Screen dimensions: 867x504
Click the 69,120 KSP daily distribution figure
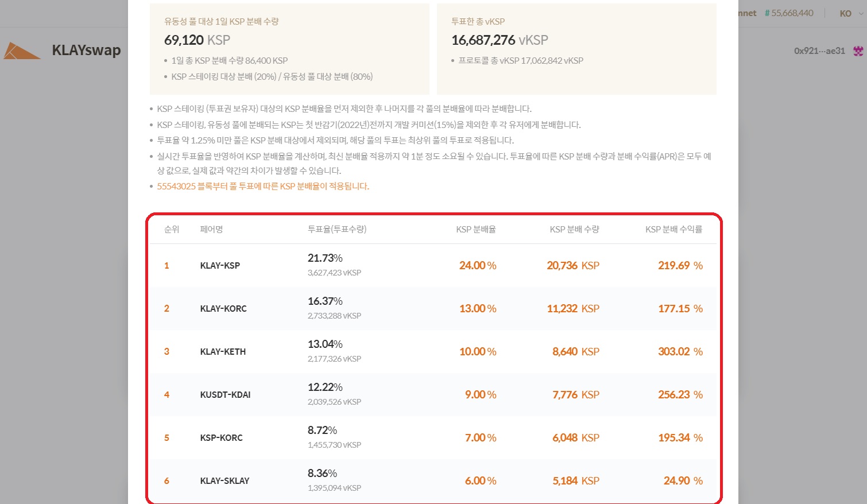pyautogui.click(x=197, y=40)
